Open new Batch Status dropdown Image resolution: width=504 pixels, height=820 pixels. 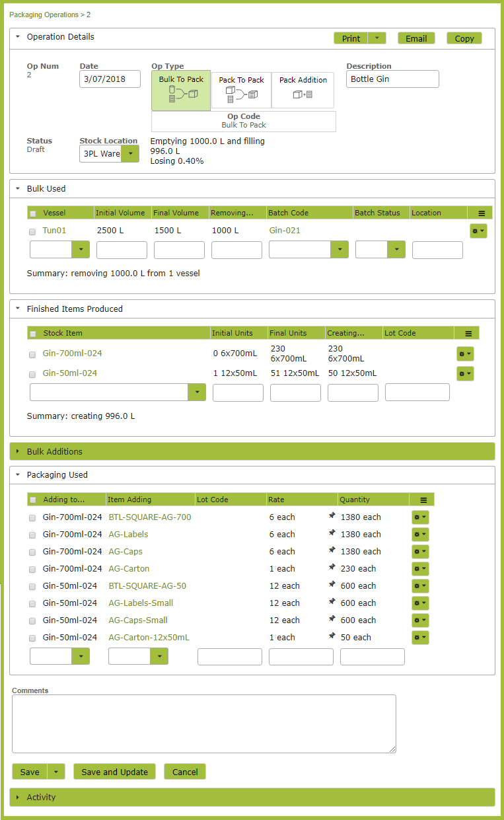tap(396, 250)
